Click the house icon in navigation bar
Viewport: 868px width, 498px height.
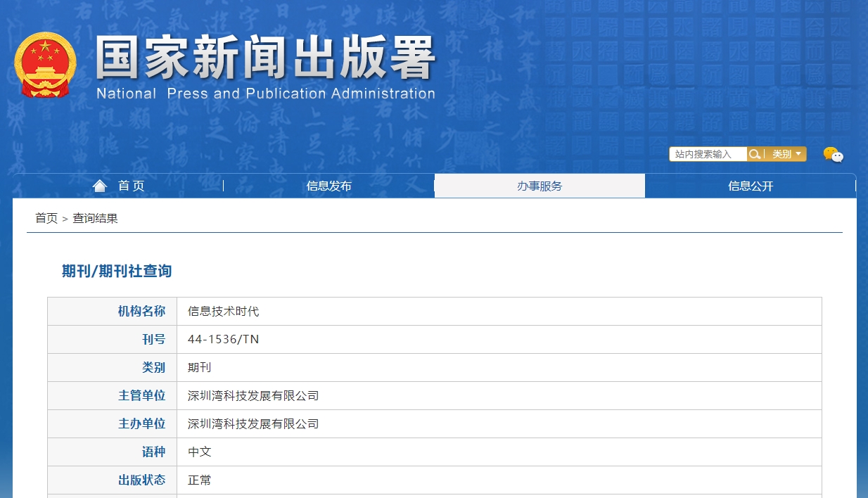[x=100, y=186]
